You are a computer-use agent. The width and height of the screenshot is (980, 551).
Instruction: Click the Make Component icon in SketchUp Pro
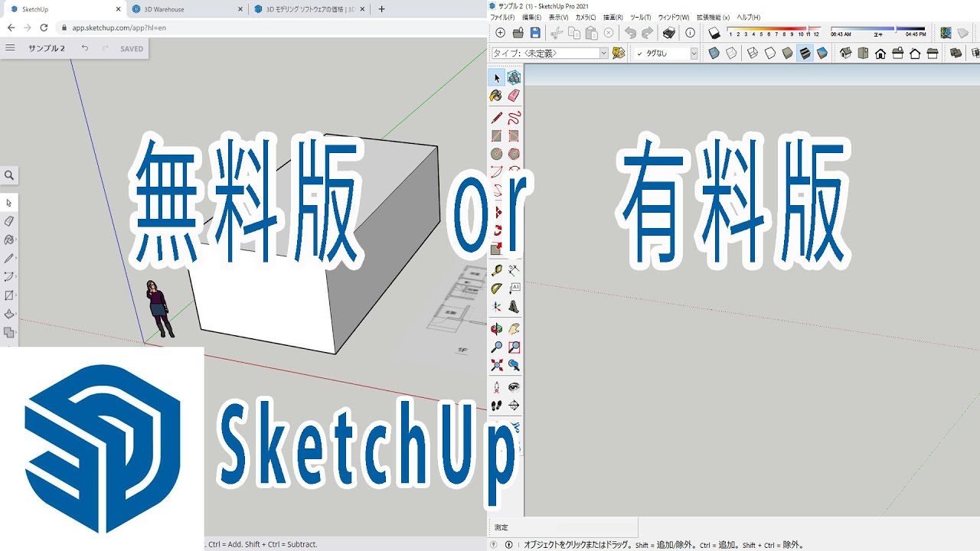pyautogui.click(x=514, y=78)
